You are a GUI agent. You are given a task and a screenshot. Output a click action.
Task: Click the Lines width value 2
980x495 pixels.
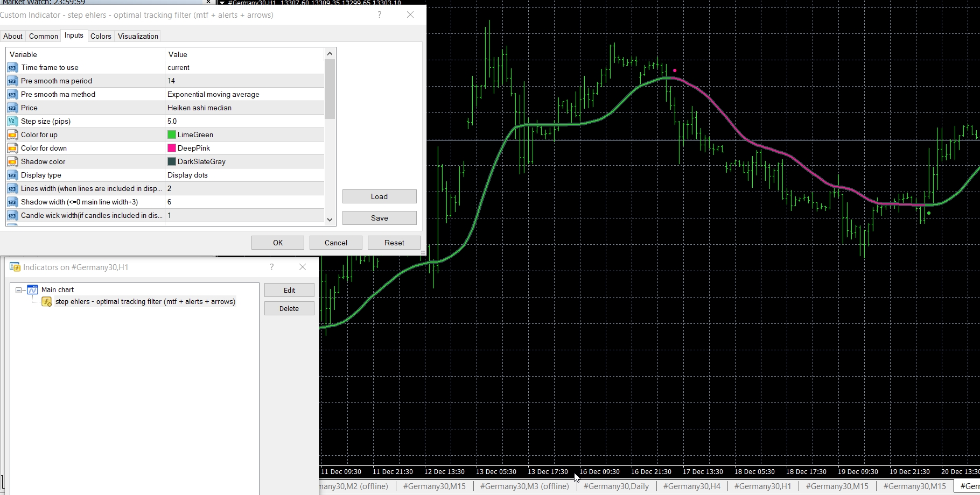pos(170,189)
